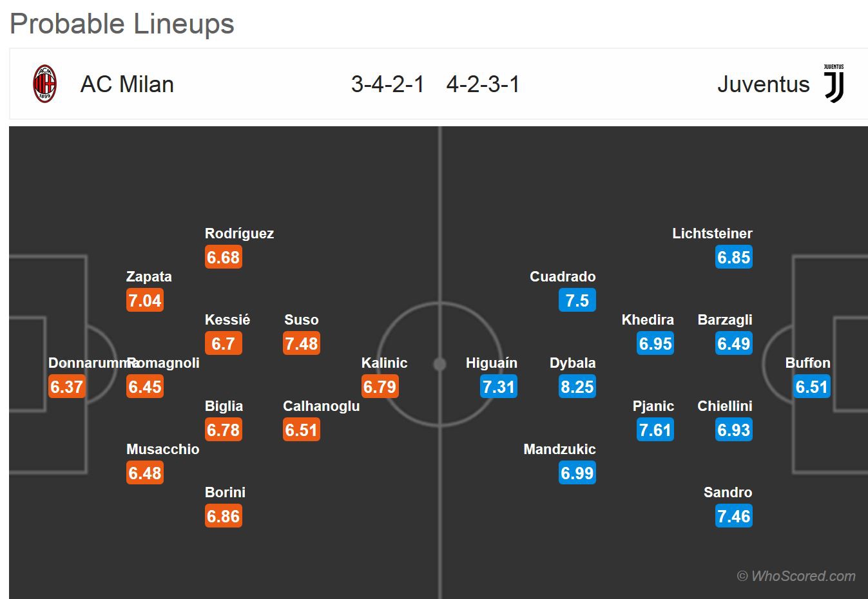The width and height of the screenshot is (868, 599).
Task: Click the 3-4-2-1 formation text
Action: point(387,84)
